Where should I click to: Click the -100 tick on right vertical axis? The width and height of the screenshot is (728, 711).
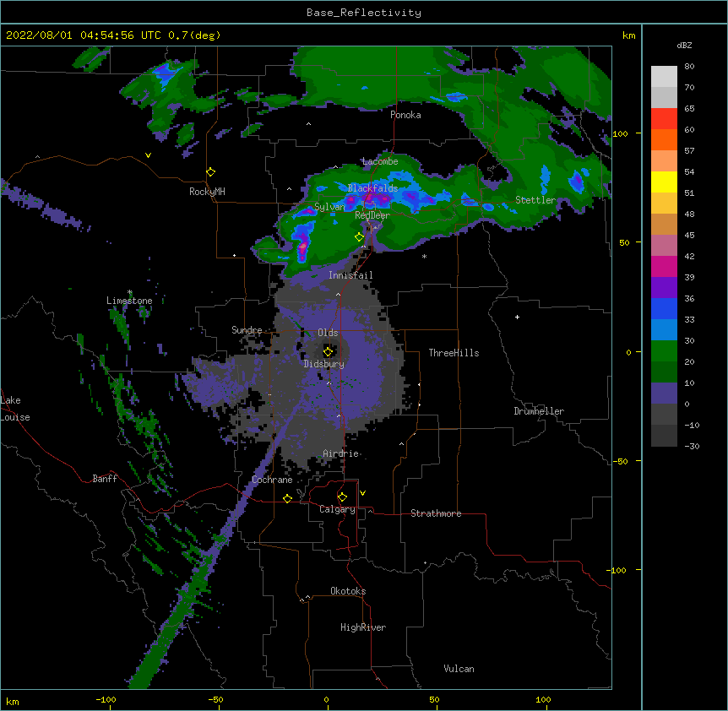click(617, 570)
